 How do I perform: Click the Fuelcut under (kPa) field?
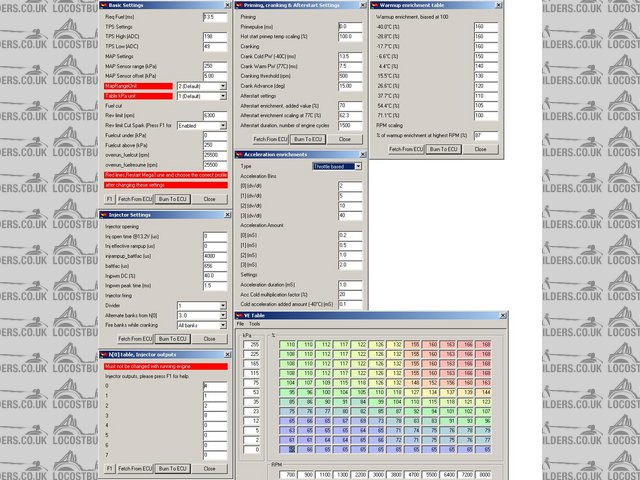pos(215,135)
